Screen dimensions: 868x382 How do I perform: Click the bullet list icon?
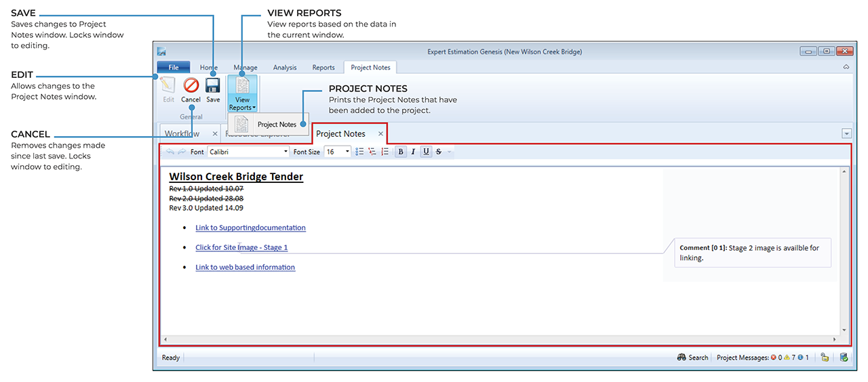359,152
